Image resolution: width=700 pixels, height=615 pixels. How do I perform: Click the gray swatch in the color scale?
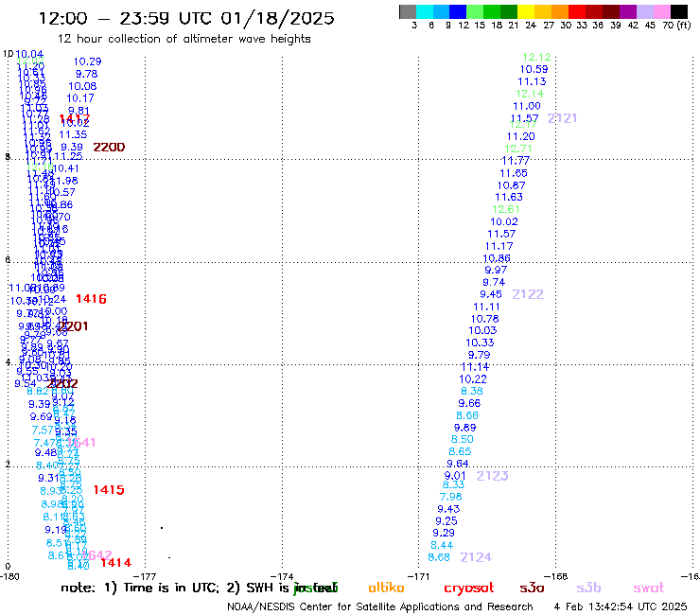tap(408, 11)
